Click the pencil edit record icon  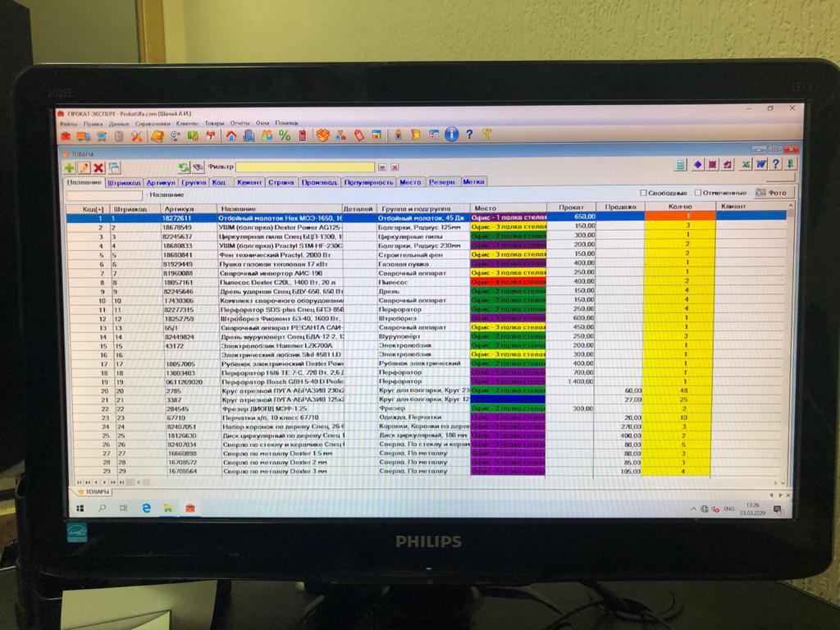coord(84,167)
